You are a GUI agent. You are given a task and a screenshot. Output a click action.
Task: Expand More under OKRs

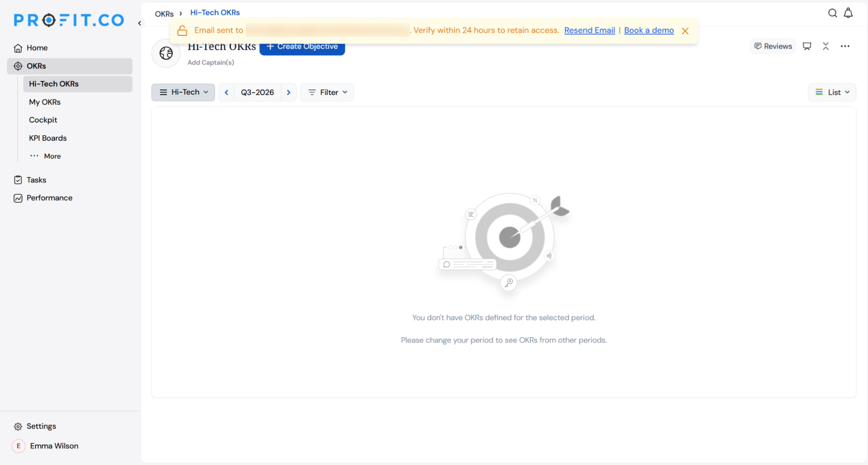tap(45, 156)
